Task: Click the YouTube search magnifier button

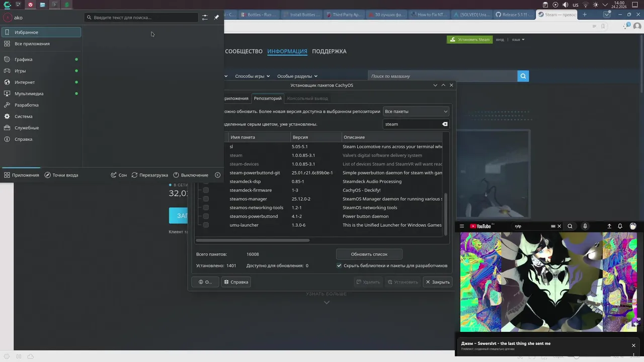Action: coord(570,226)
